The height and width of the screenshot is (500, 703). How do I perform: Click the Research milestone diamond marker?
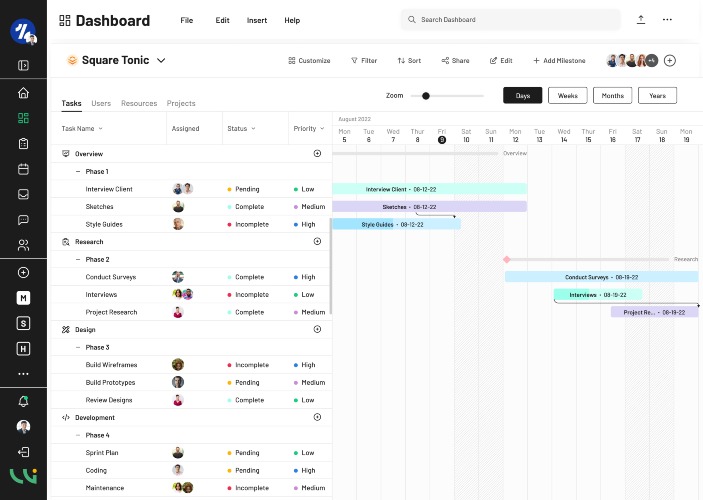(x=507, y=259)
